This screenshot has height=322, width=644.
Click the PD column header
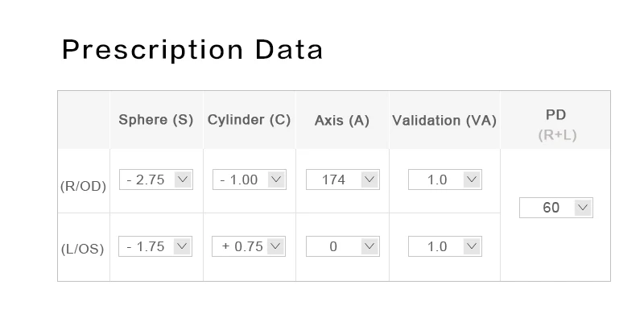[555, 115]
